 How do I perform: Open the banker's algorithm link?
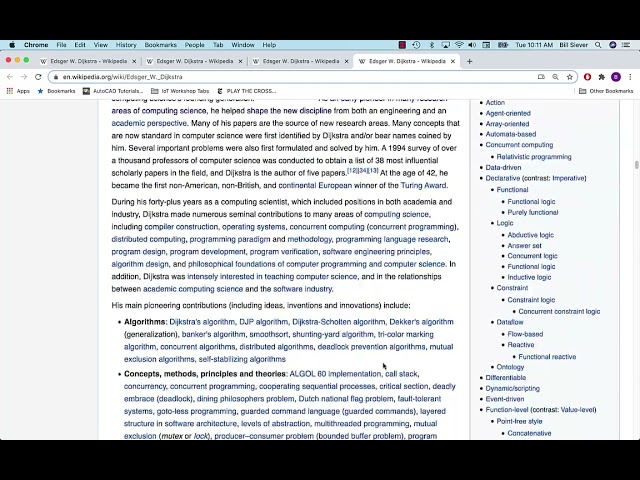tap(213, 334)
